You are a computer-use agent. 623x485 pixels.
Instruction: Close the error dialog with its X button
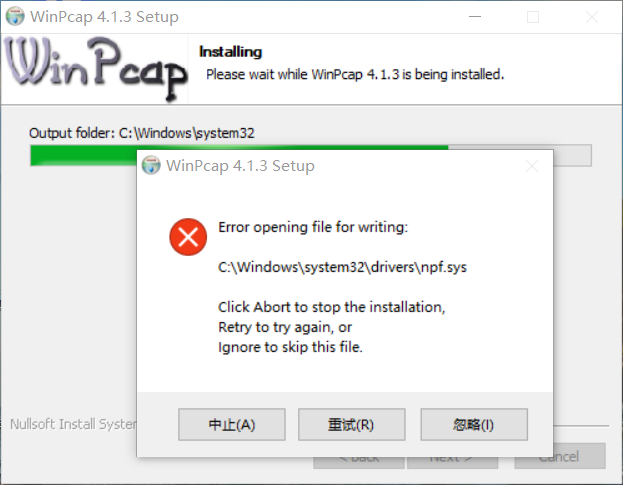point(532,166)
